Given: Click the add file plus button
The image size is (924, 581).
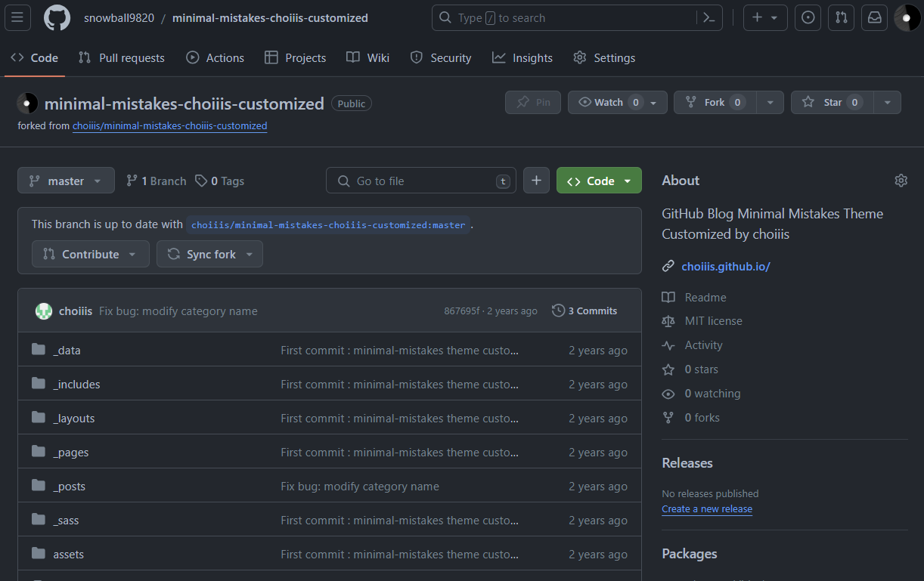Looking at the screenshot, I should point(536,181).
